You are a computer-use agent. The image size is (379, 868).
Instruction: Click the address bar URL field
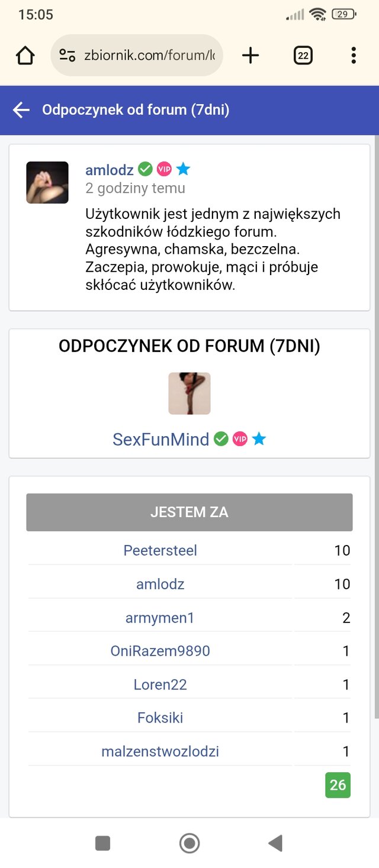coord(149,56)
